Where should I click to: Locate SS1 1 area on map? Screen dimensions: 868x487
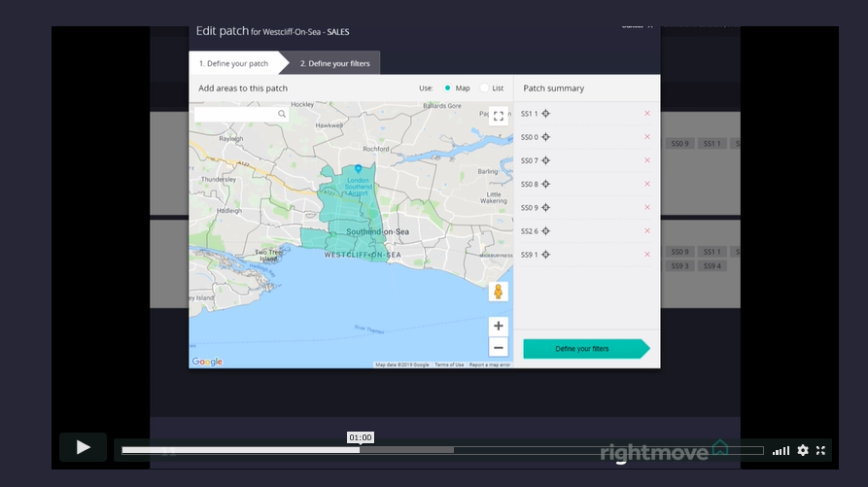tap(546, 114)
